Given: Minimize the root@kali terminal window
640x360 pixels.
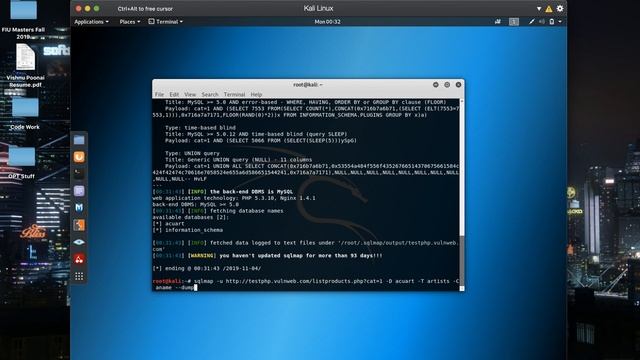Looking at the screenshot, I should click(436, 84).
